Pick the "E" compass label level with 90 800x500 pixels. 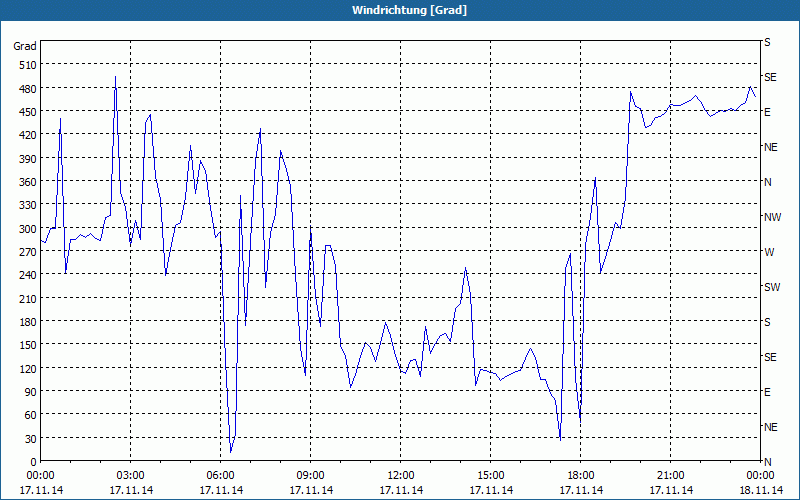(x=767, y=392)
